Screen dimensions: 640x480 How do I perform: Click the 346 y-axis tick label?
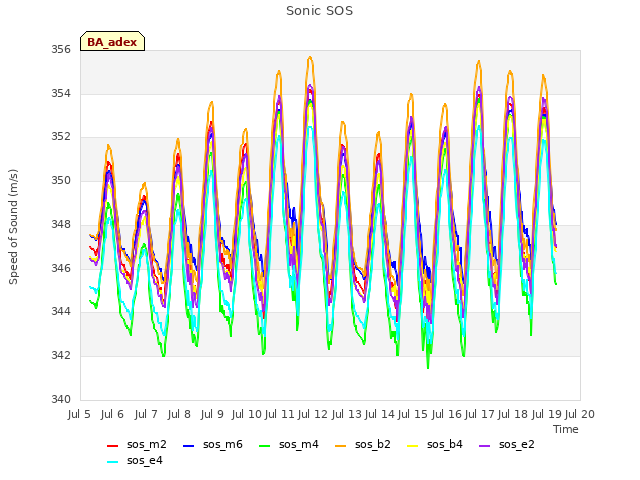coord(61,268)
